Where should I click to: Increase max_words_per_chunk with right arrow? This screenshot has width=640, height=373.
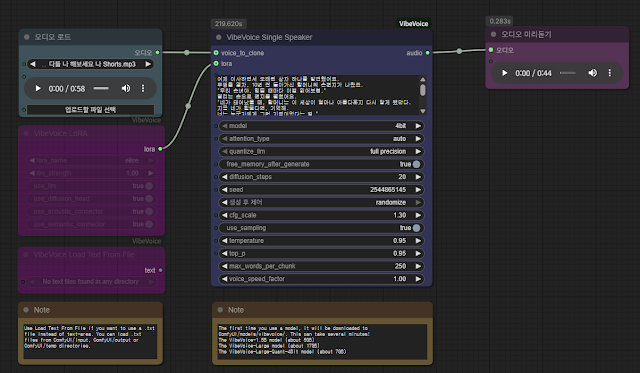[x=418, y=266]
